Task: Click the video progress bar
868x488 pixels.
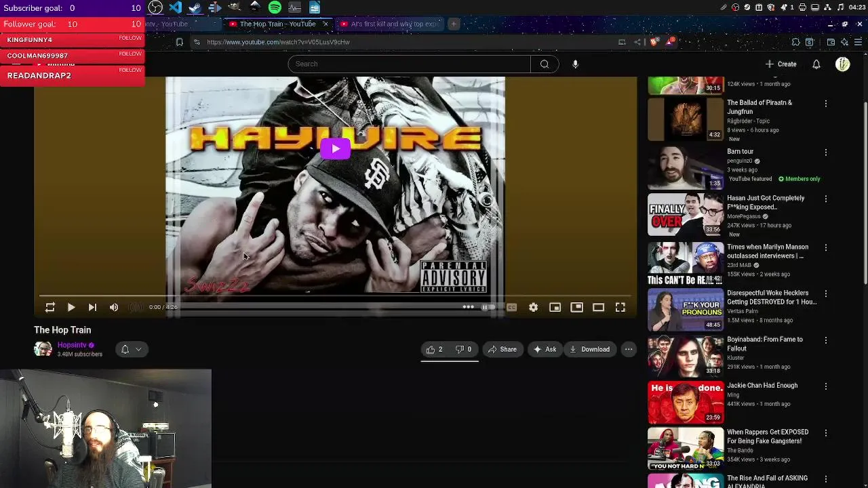Action: coord(336,296)
